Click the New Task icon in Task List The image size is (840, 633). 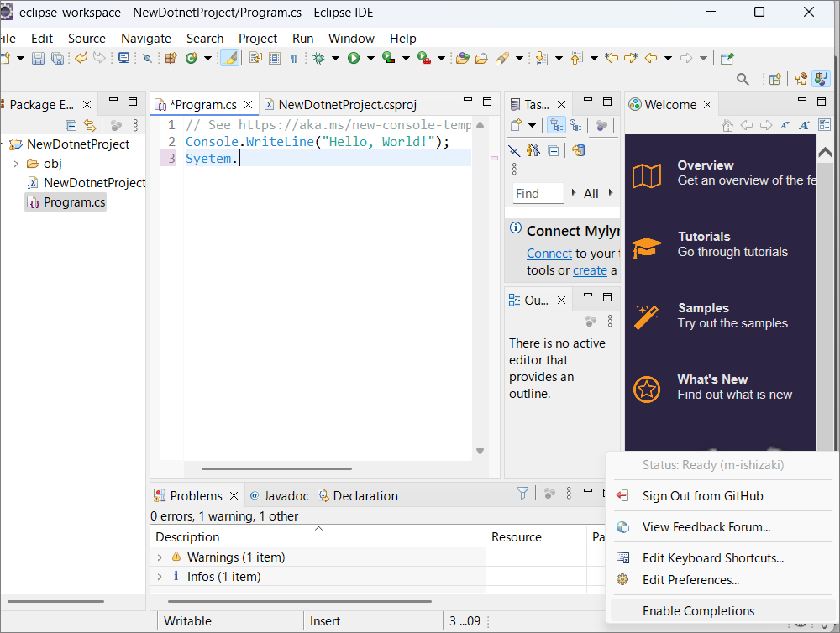pyautogui.click(x=516, y=125)
